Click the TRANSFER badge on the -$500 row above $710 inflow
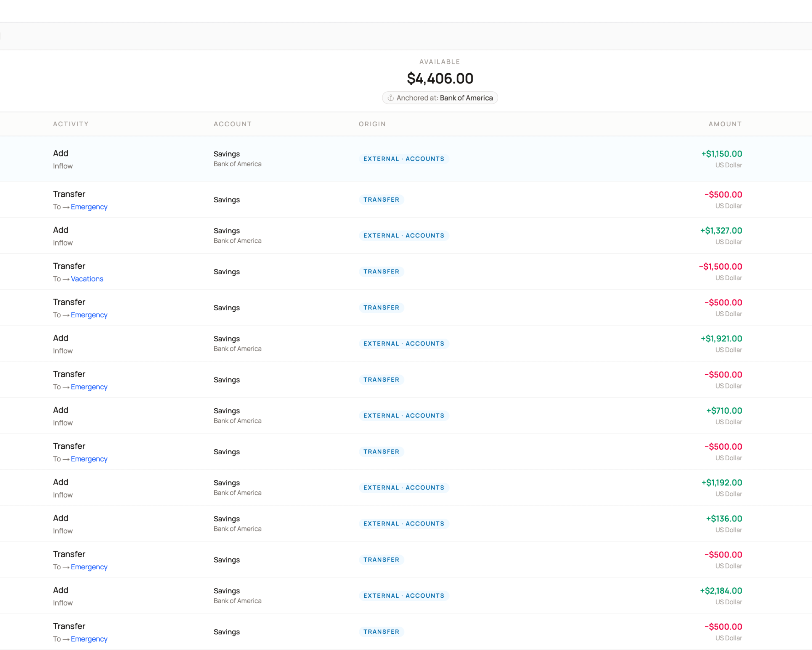 (381, 379)
